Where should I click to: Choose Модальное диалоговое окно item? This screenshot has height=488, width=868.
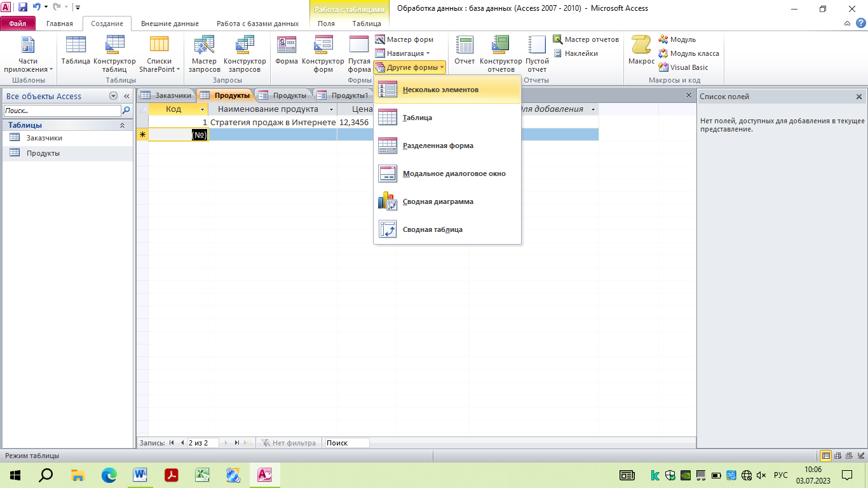pos(447,174)
